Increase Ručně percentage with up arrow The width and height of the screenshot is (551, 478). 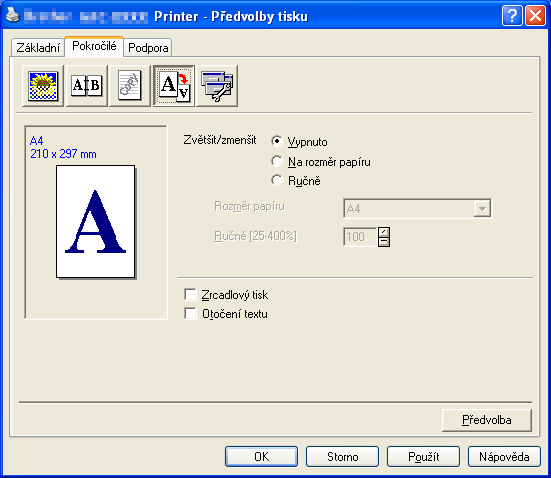(384, 232)
